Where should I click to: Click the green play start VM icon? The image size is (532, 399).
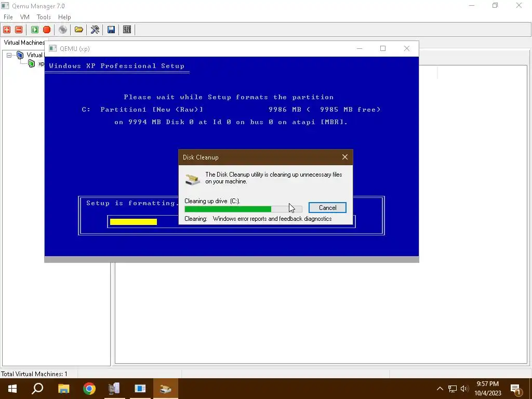click(x=35, y=30)
